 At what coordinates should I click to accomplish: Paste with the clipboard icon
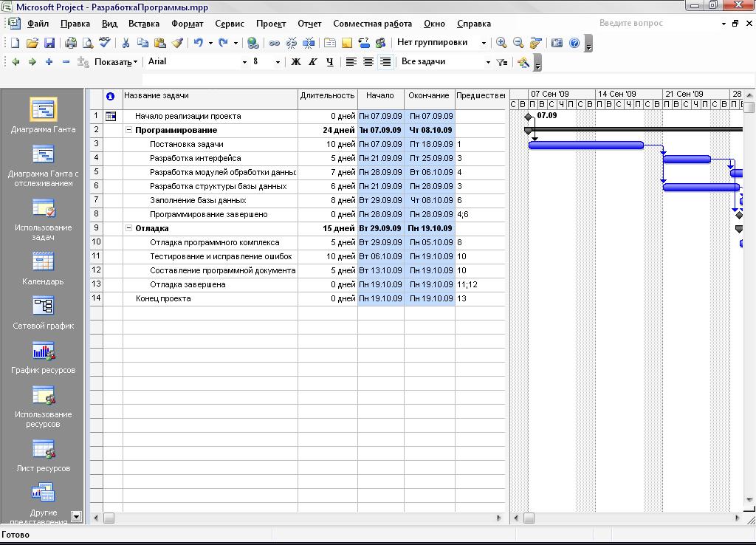coord(159,43)
